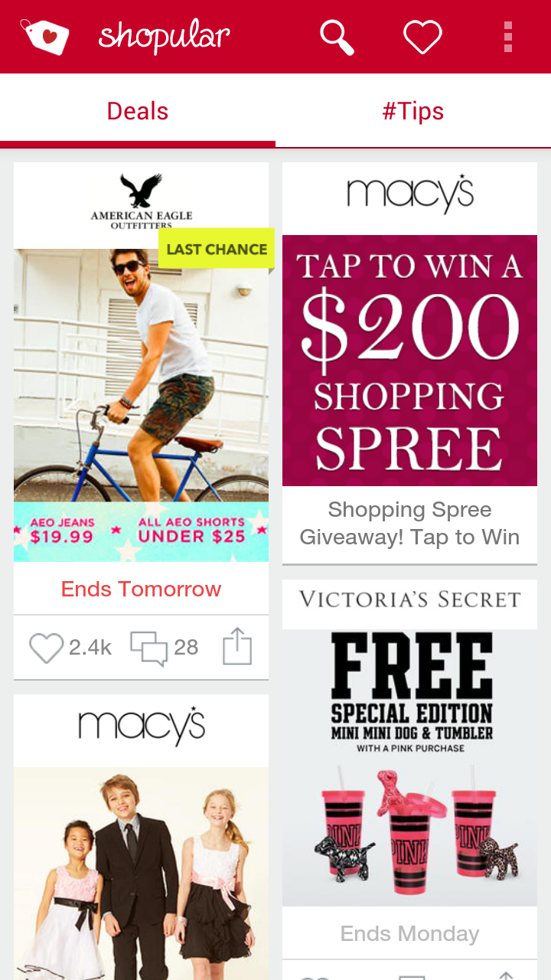
Task: Share the American Eagle deal
Action: click(237, 647)
